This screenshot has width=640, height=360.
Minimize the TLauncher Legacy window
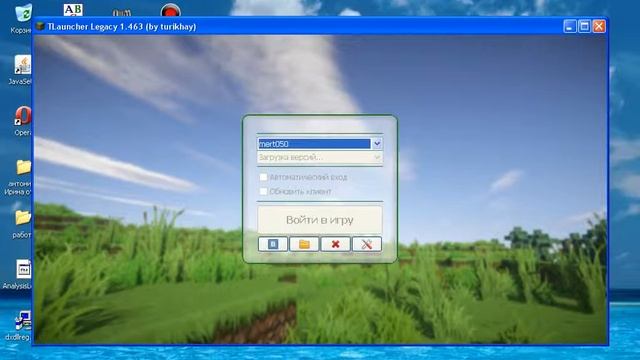coord(570,27)
